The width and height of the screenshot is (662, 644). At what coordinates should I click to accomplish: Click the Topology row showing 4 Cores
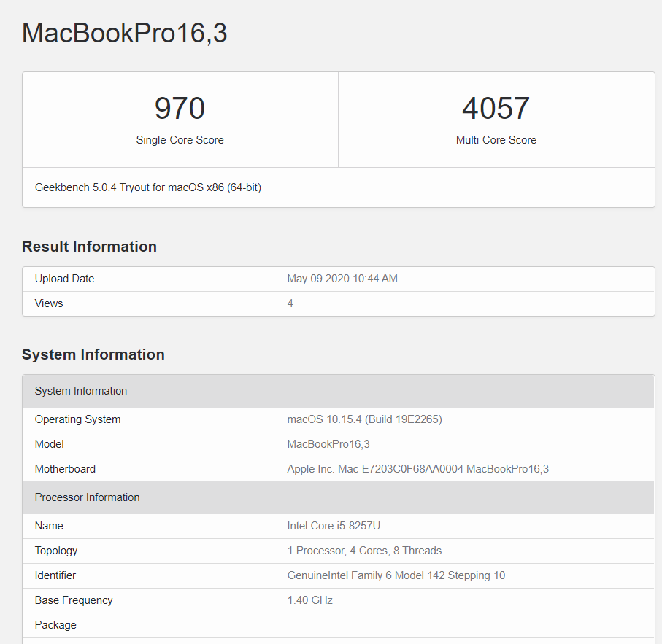click(x=364, y=550)
